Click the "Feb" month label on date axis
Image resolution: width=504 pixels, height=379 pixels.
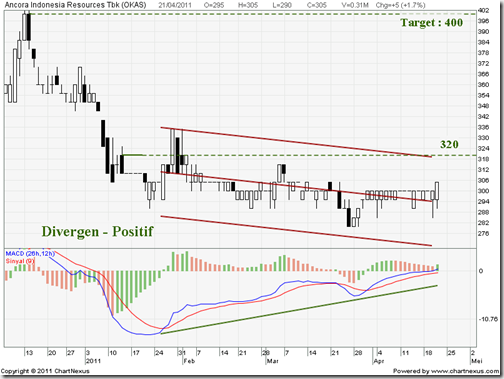(x=189, y=361)
